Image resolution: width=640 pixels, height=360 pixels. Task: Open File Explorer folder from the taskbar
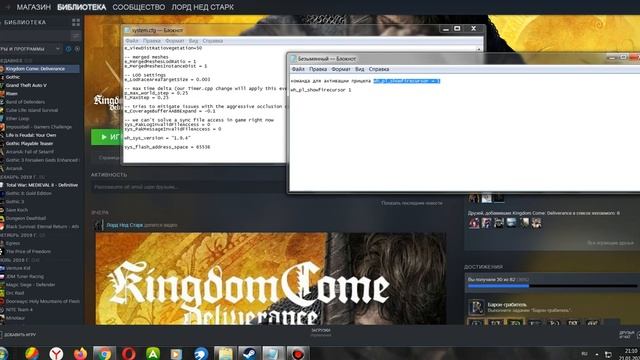225,353
